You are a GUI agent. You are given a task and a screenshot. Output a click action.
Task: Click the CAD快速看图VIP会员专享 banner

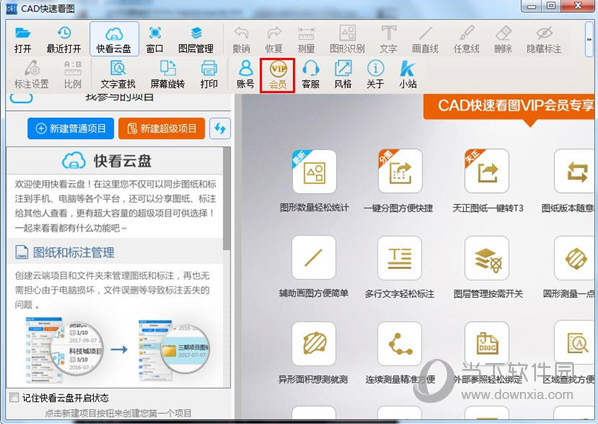509,107
